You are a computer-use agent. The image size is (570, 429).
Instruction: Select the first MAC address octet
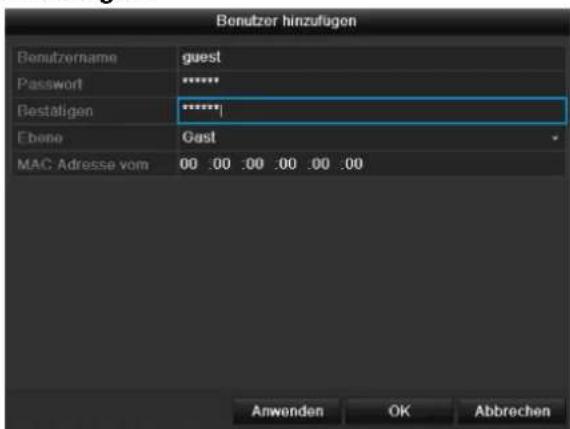click(188, 164)
